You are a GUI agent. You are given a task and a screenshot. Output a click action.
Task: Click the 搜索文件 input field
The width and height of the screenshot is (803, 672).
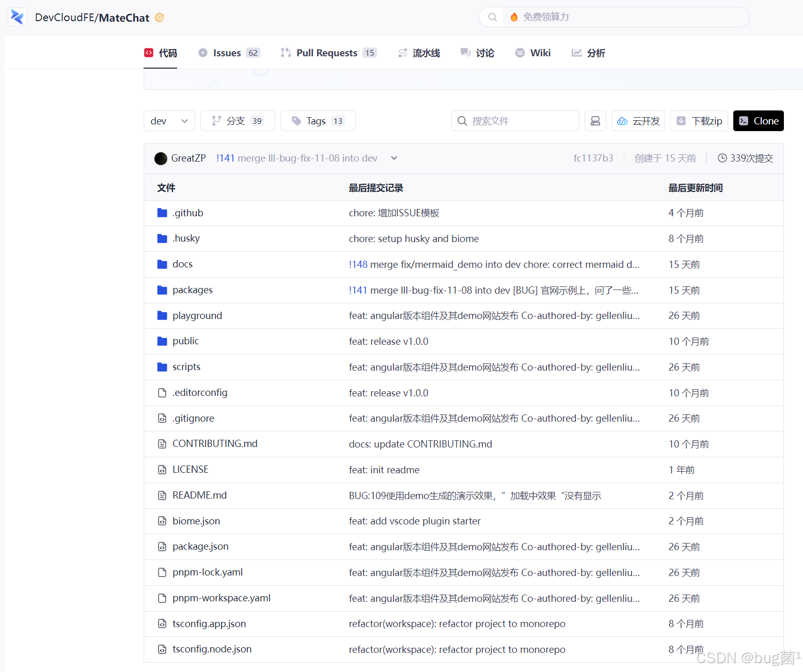tap(515, 121)
